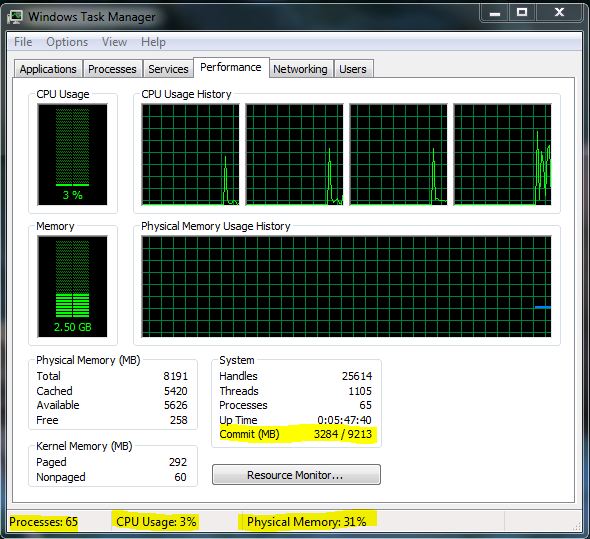Open the File menu

(23, 42)
